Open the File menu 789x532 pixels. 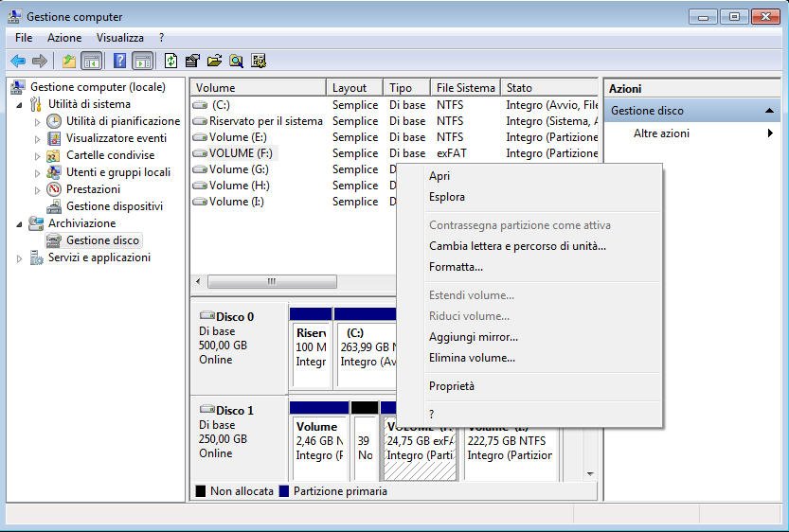pos(24,38)
